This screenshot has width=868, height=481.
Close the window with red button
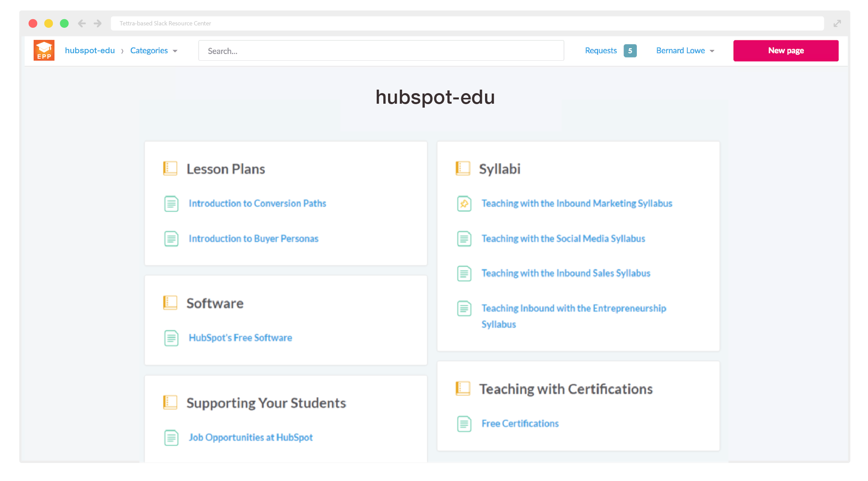click(x=33, y=23)
